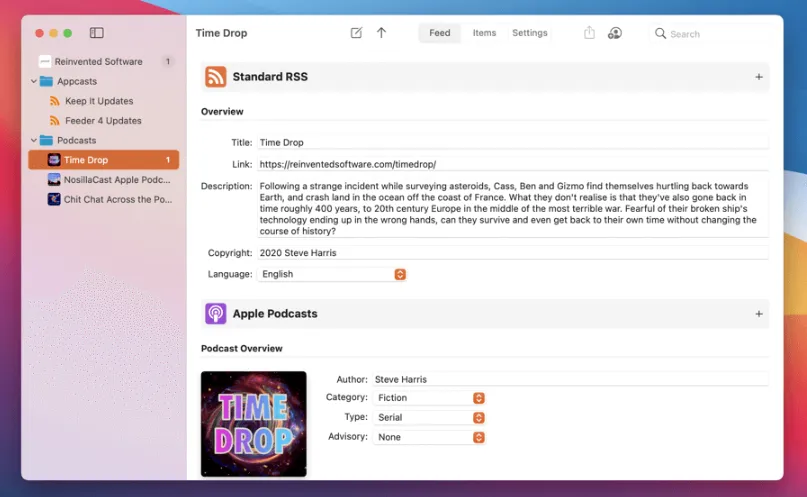Click the Apple Podcasts heading text
Image resolution: width=807 pixels, height=497 pixels.
coord(275,313)
